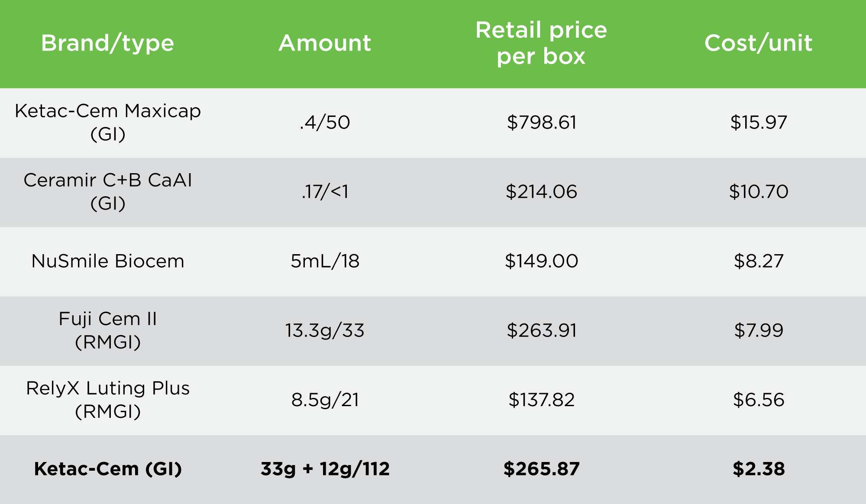Click the $798.61 retail price cell
This screenshot has height=504, width=866.
point(542,123)
